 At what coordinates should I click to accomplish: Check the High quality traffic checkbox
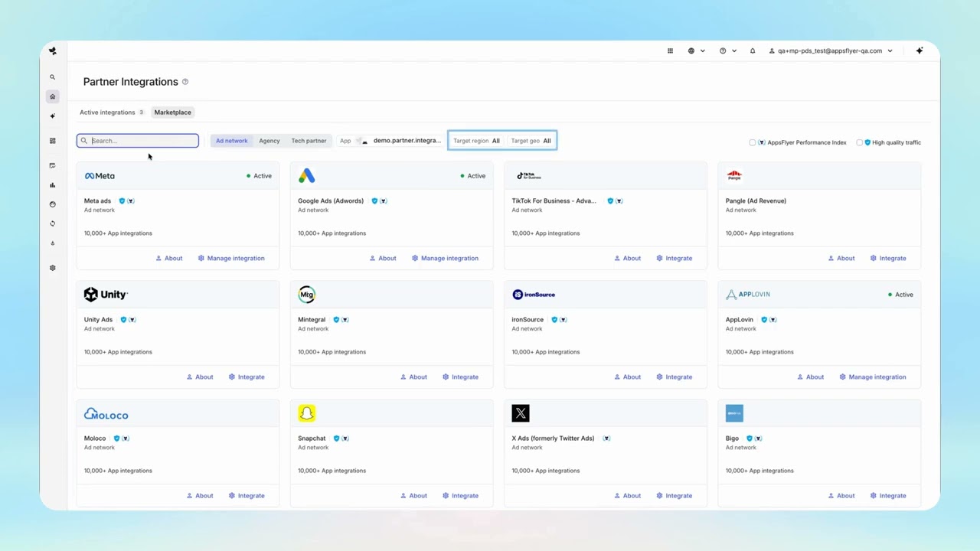tap(860, 142)
